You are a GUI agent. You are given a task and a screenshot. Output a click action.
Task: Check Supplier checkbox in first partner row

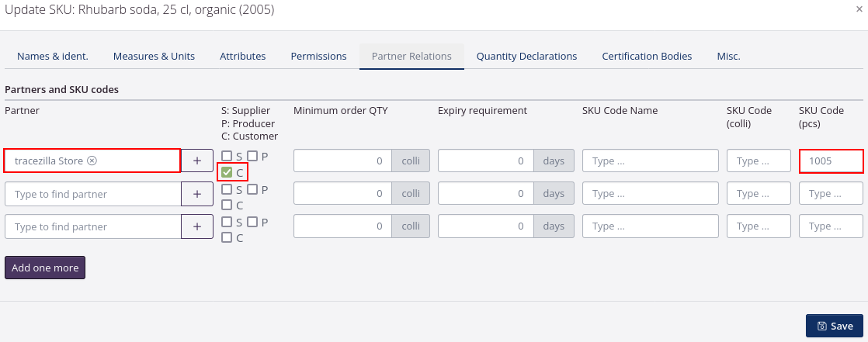coord(227,157)
